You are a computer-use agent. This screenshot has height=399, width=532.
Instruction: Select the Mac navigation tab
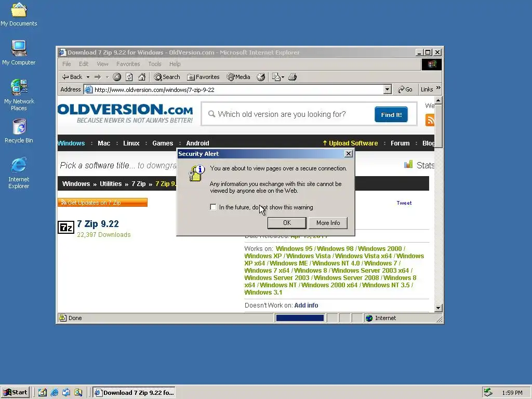tap(104, 143)
